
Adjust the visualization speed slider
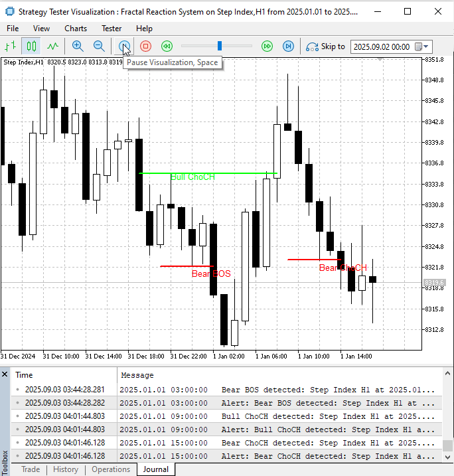[220, 46]
